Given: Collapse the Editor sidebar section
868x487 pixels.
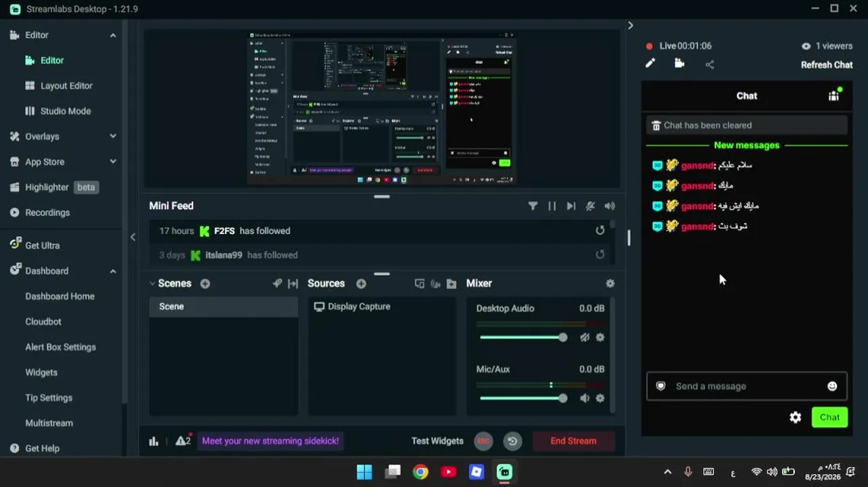Looking at the screenshot, I should 113,35.
